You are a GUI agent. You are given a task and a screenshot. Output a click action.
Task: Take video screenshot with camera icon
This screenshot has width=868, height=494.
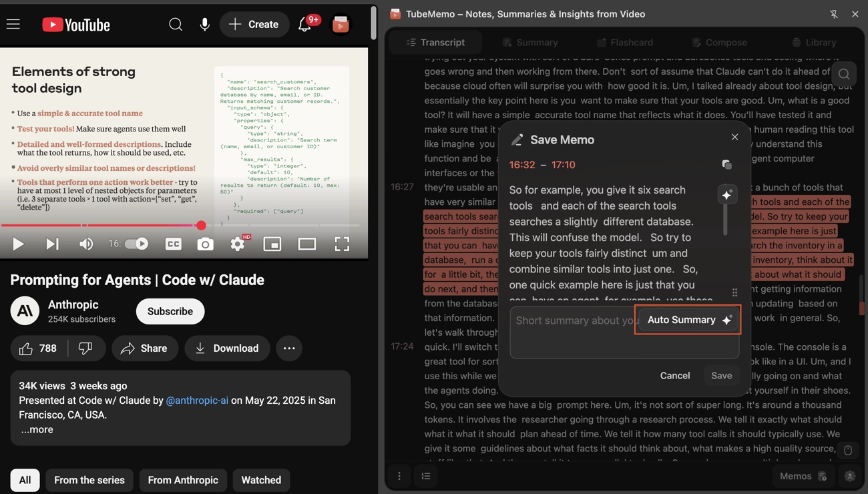(205, 244)
